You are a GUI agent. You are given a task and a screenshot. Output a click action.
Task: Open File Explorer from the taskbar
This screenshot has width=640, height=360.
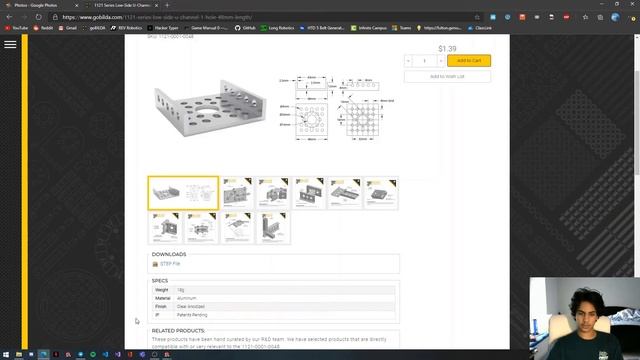pos(19,355)
